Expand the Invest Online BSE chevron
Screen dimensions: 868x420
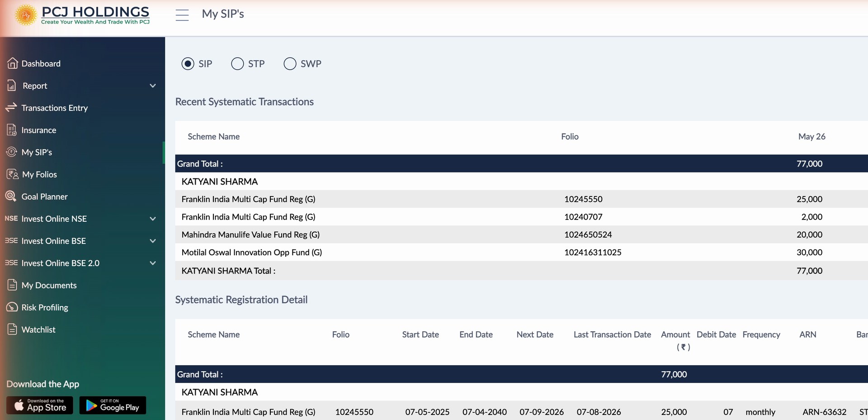153,241
